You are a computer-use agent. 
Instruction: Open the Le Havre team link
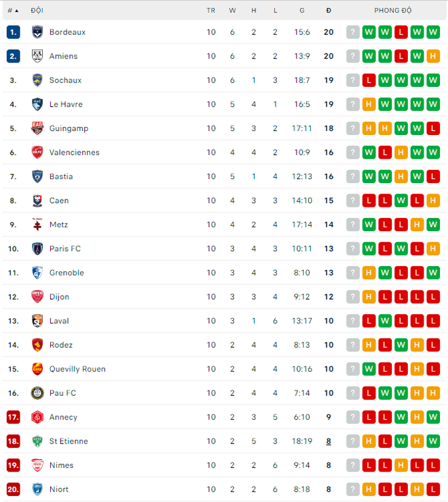[66, 104]
